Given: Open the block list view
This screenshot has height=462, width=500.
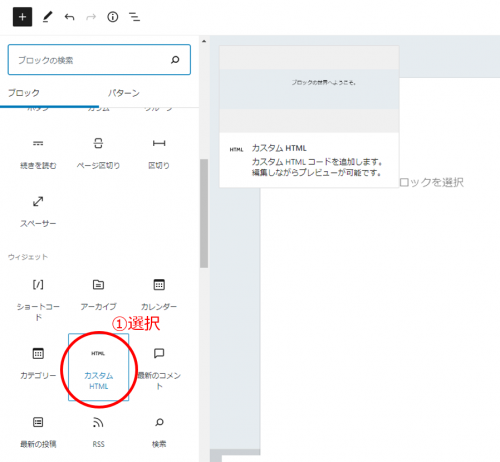Looking at the screenshot, I should point(134,17).
